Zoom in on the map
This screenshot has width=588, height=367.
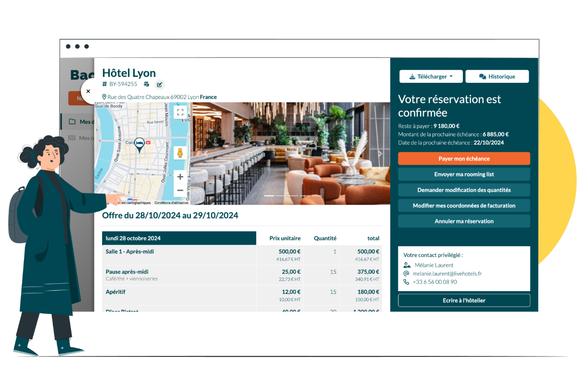pos(180,177)
